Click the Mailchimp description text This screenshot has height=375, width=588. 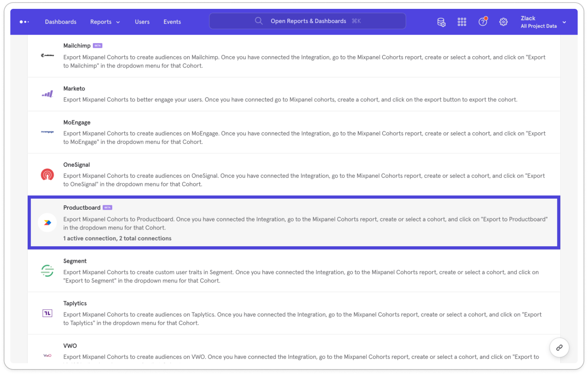304,62
